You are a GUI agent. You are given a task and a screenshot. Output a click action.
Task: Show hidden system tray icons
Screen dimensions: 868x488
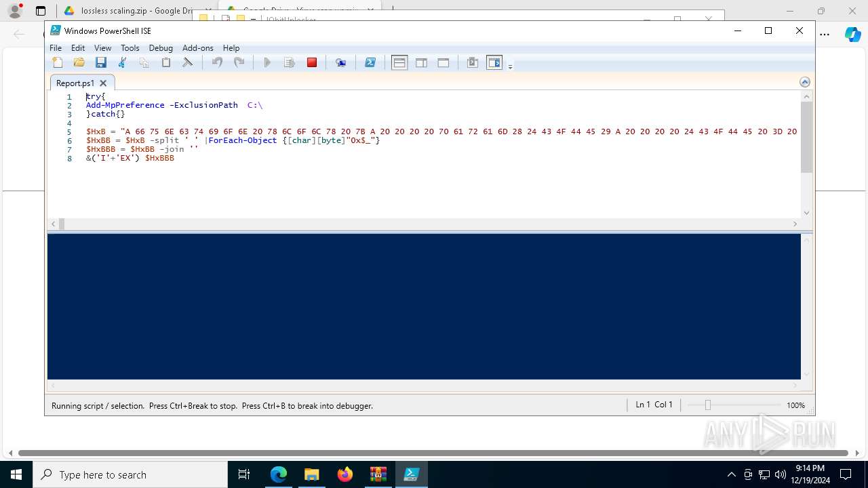click(x=731, y=474)
